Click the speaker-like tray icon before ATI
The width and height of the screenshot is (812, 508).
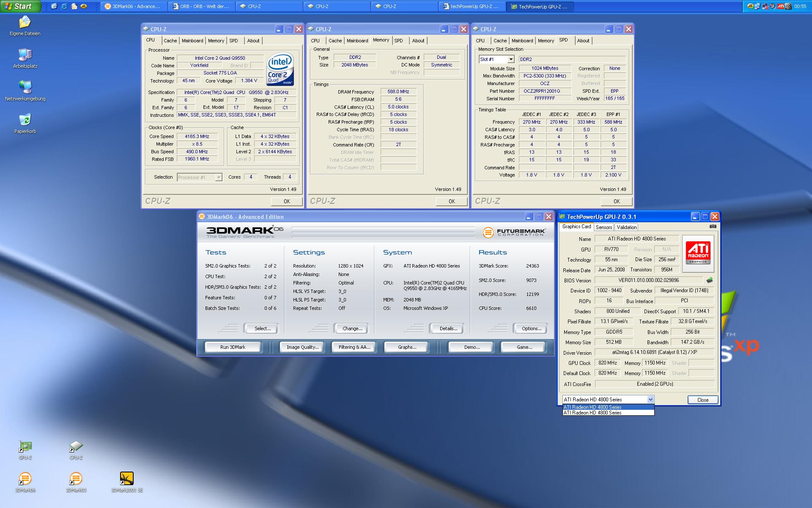[x=773, y=6]
